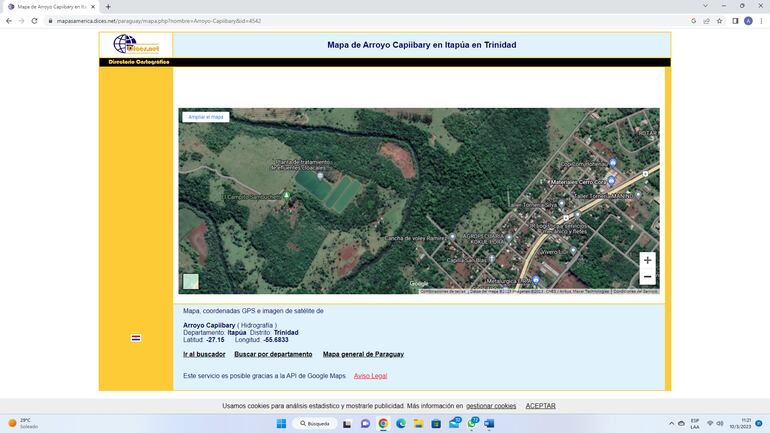
Task: Switch map layer using thumbnail toggle
Action: [x=191, y=282]
